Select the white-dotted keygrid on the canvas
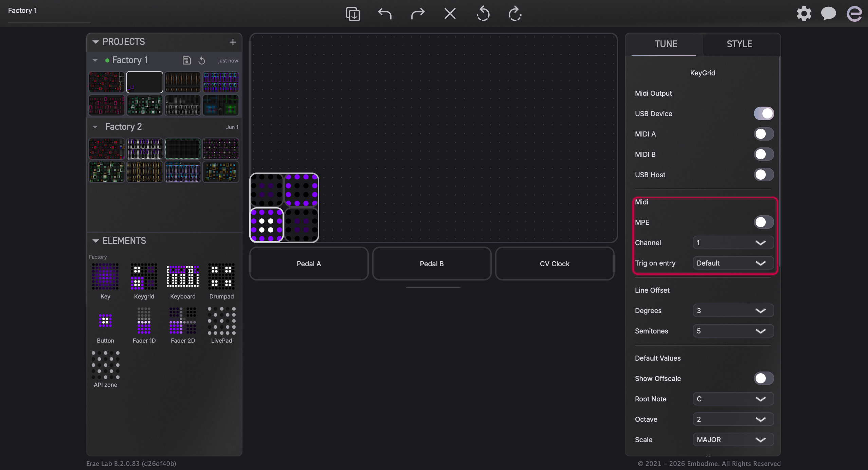Viewport: 868px width, 470px height. (x=267, y=225)
